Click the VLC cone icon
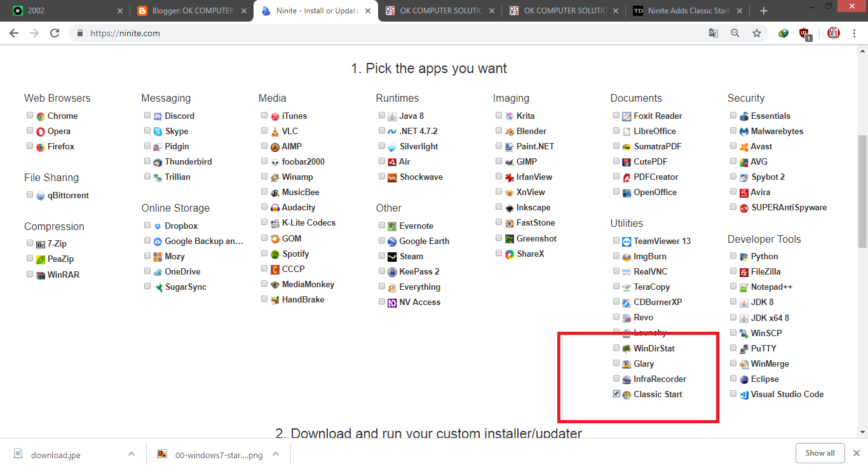 [x=275, y=132]
